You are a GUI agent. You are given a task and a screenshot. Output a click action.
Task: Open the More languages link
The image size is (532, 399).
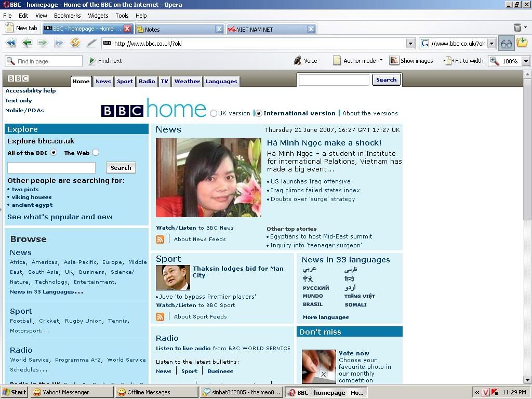point(325,316)
